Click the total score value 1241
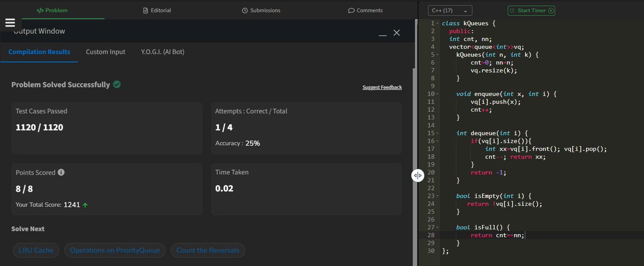The width and height of the screenshot is (644, 266). [72, 205]
